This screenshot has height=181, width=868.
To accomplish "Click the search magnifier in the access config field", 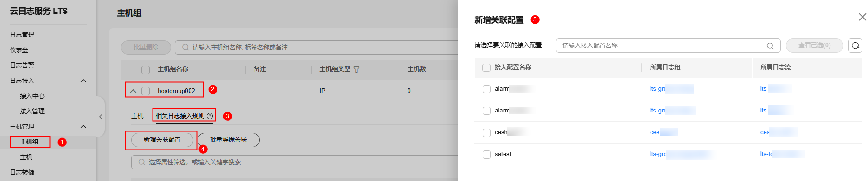I will 770,46.
